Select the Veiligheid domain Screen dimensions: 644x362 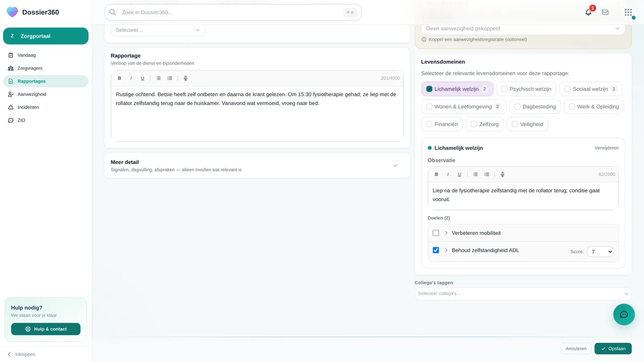tap(527, 124)
